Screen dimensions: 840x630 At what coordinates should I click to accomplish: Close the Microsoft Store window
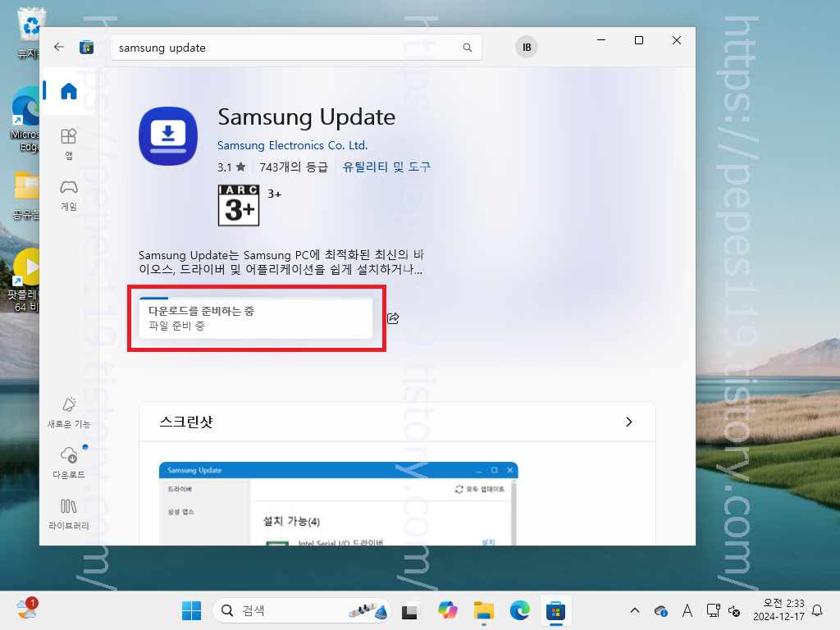[x=677, y=40]
